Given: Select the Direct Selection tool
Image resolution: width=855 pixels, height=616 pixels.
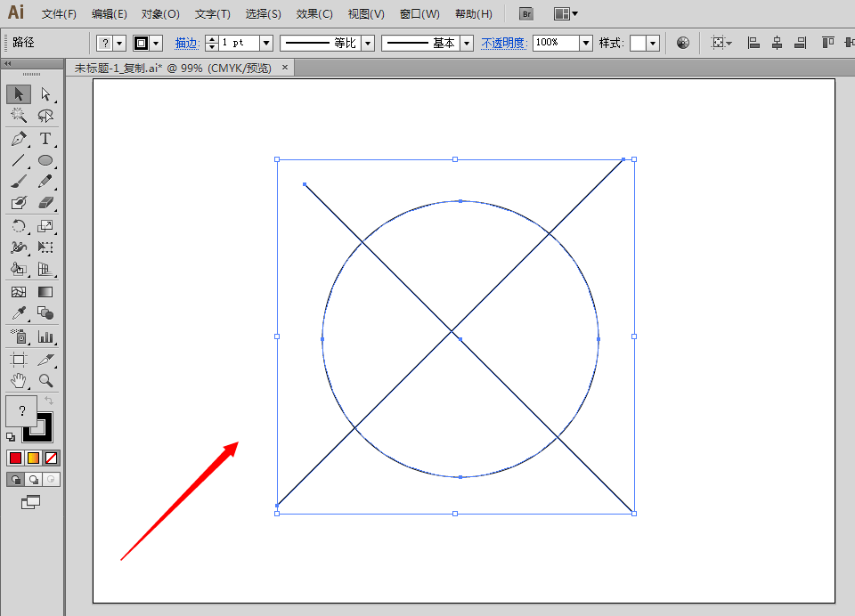Looking at the screenshot, I should pos(45,94).
